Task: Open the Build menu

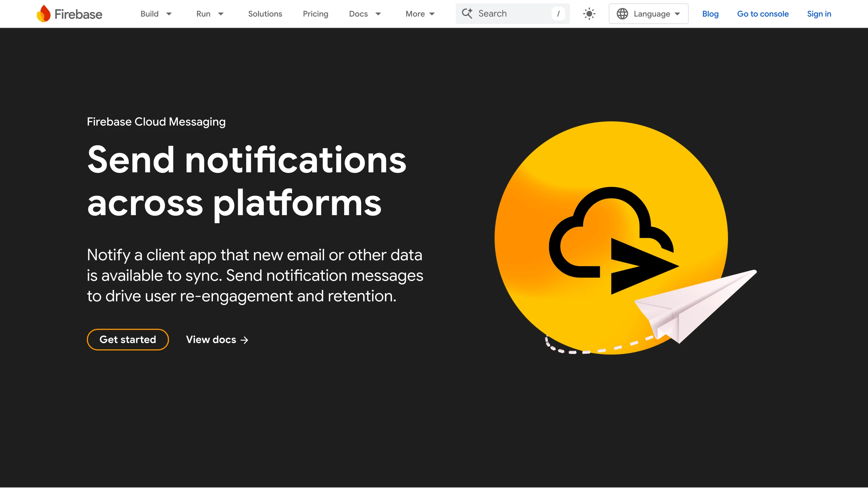Action: [149, 14]
